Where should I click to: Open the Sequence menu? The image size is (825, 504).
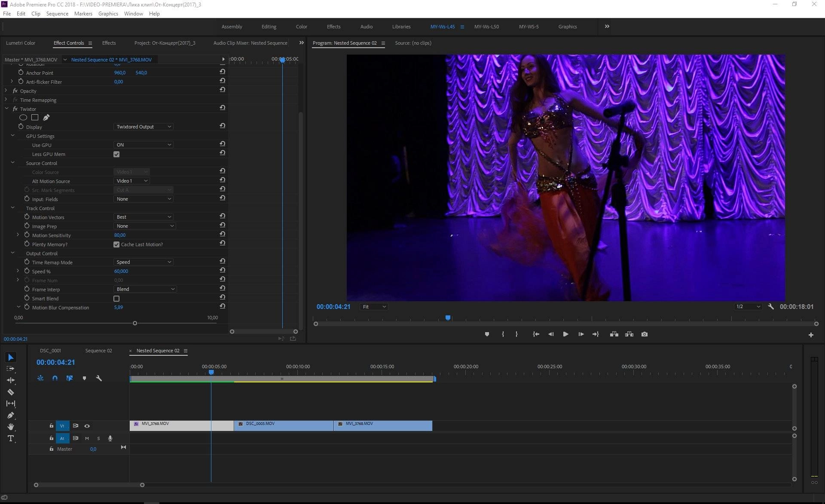coord(57,14)
